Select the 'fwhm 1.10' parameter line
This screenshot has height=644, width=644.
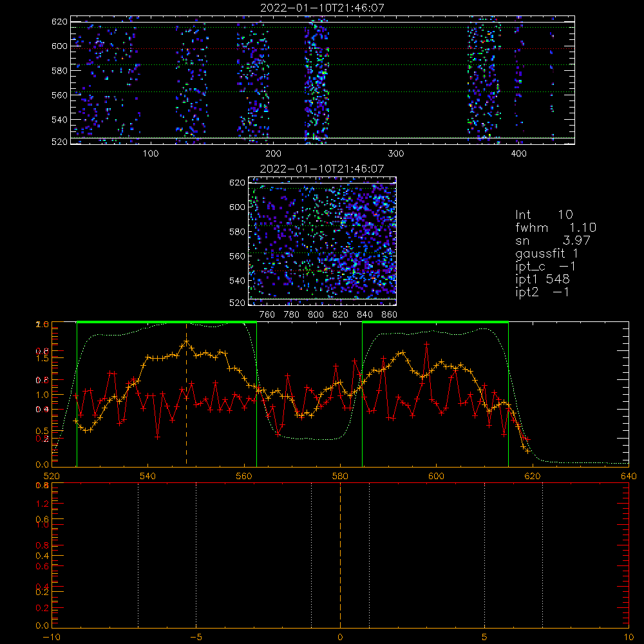[556, 227]
